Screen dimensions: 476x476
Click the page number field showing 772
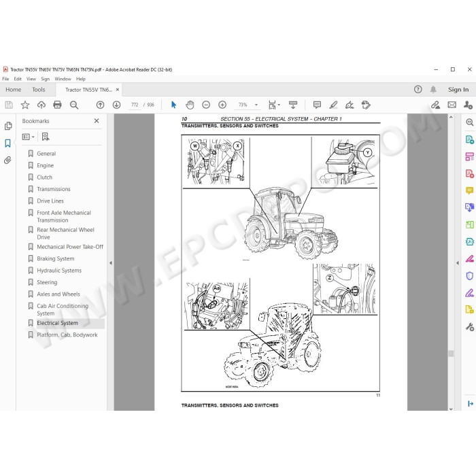coord(135,105)
